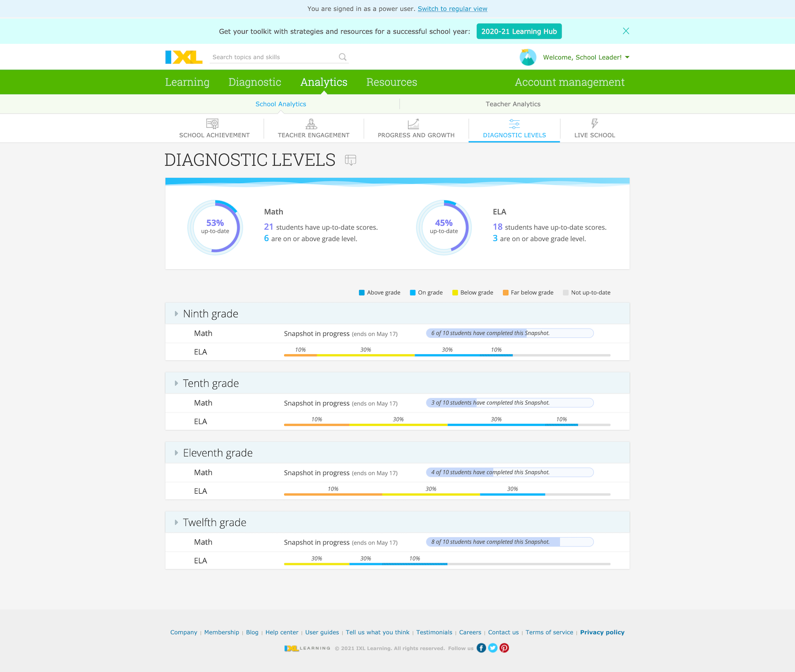The image size is (795, 672).
Task: Switch to the Teacher Analytics tab
Action: (x=513, y=104)
